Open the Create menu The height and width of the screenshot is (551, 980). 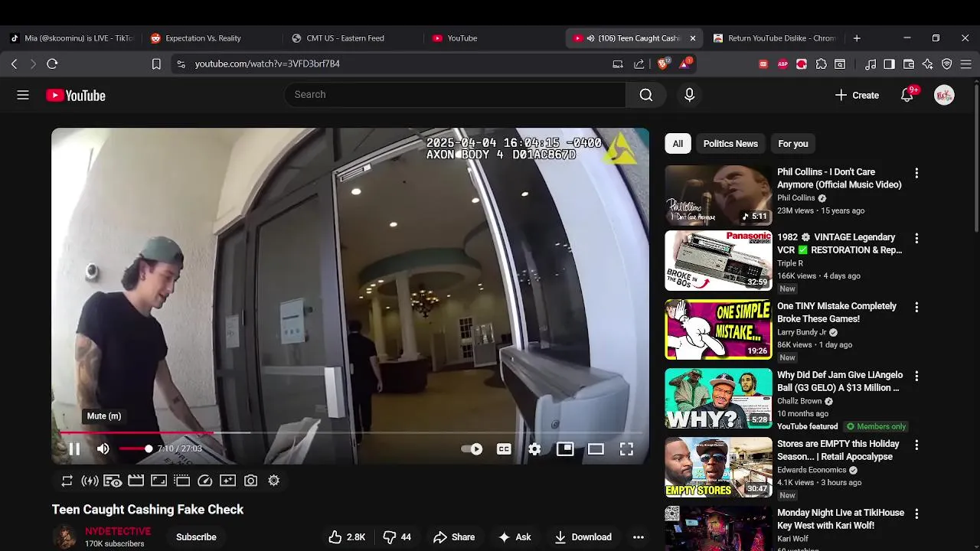(x=857, y=95)
